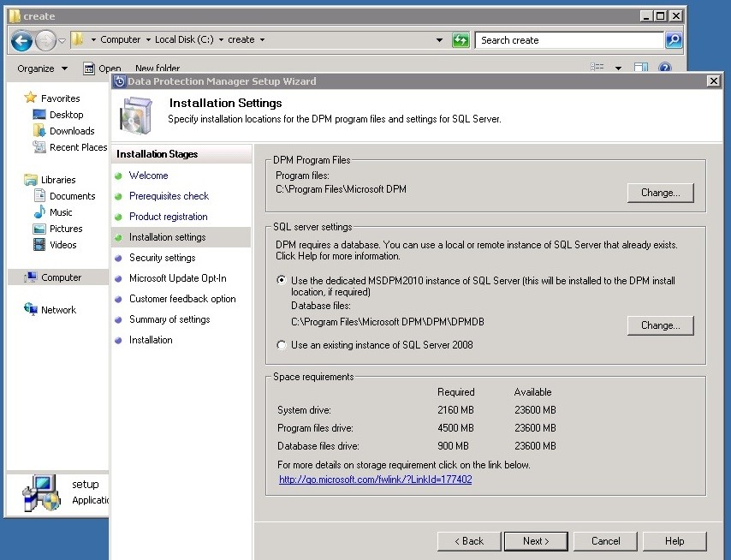
Task: Click the setup application icon in details pane
Action: pos(42,493)
